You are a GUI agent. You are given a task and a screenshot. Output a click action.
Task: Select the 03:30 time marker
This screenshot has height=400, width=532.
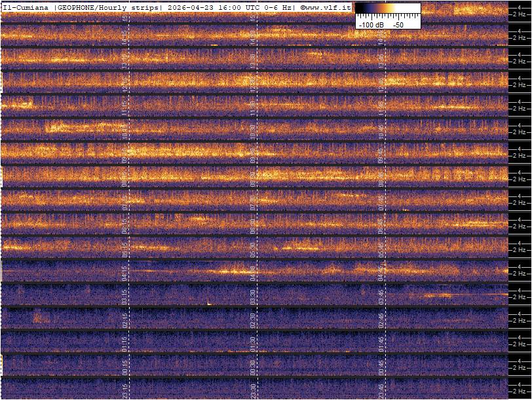click(253, 295)
